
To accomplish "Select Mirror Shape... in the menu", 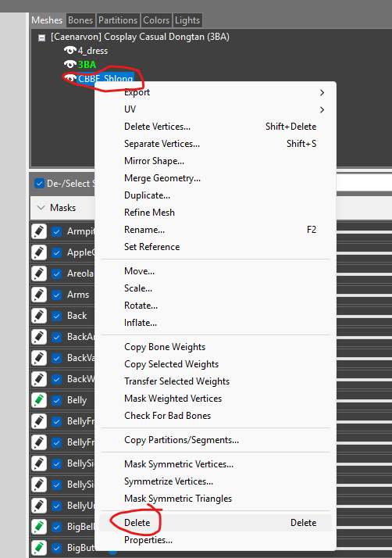I will click(216, 161).
